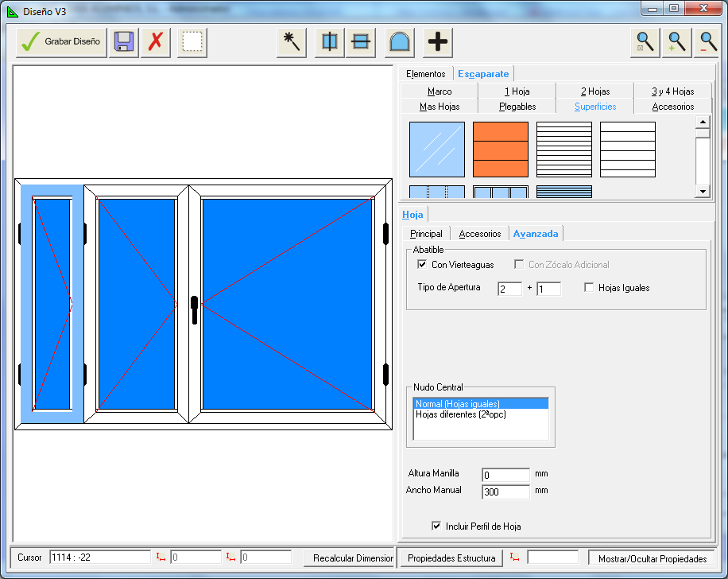This screenshot has height=579, width=728.
Task: Click the black plus add icon
Action: pos(437,42)
